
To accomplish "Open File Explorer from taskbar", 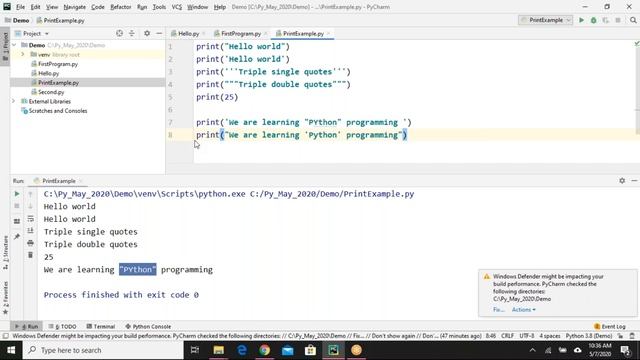I will pyautogui.click(x=219, y=350).
